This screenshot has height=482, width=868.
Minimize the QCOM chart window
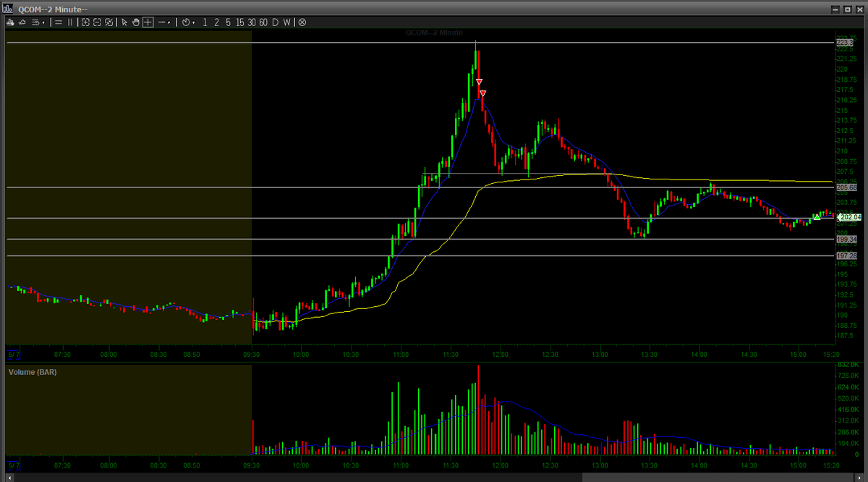click(835, 8)
